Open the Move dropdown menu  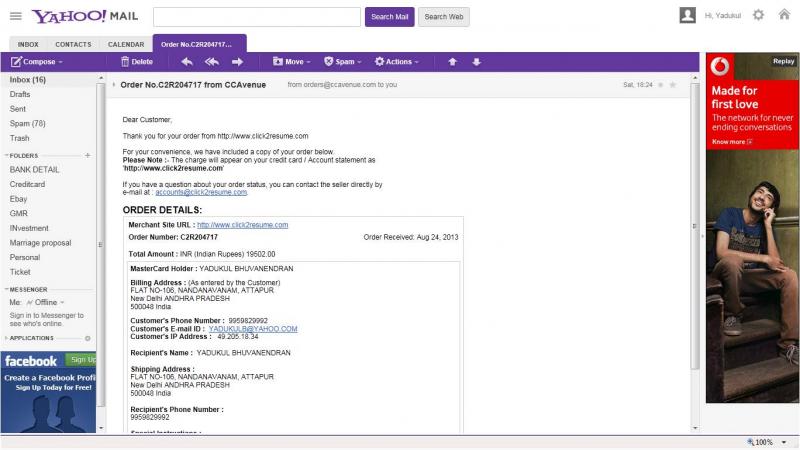pyautogui.click(x=292, y=62)
